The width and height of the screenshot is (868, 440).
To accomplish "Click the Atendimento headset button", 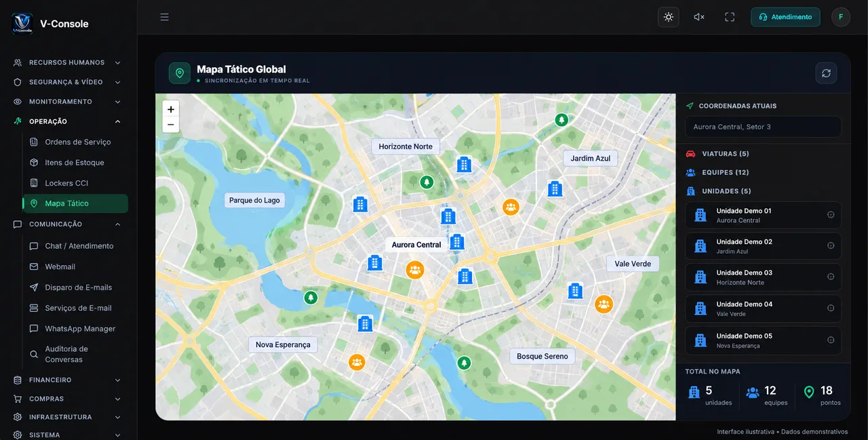I will (x=785, y=17).
